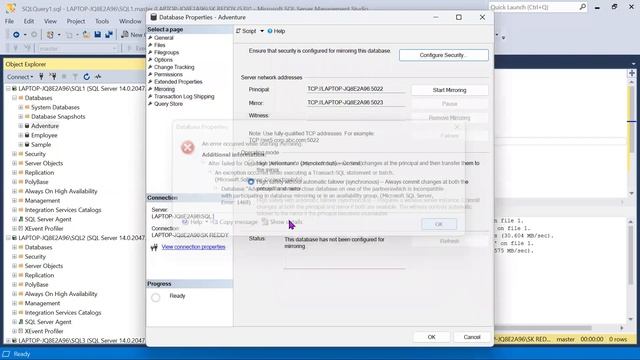Expand the System Databases folder

click(x=20, y=107)
